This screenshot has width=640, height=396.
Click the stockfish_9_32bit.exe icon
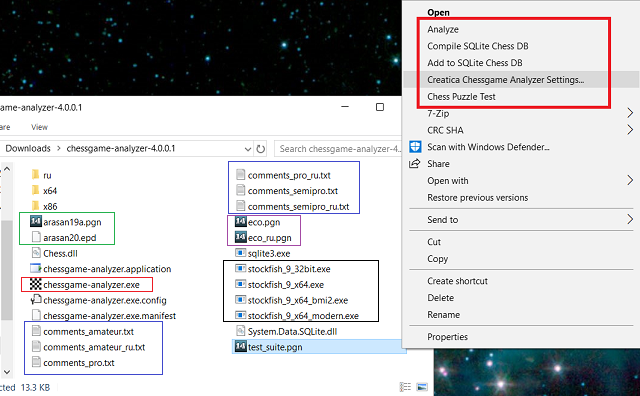tap(241, 268)
